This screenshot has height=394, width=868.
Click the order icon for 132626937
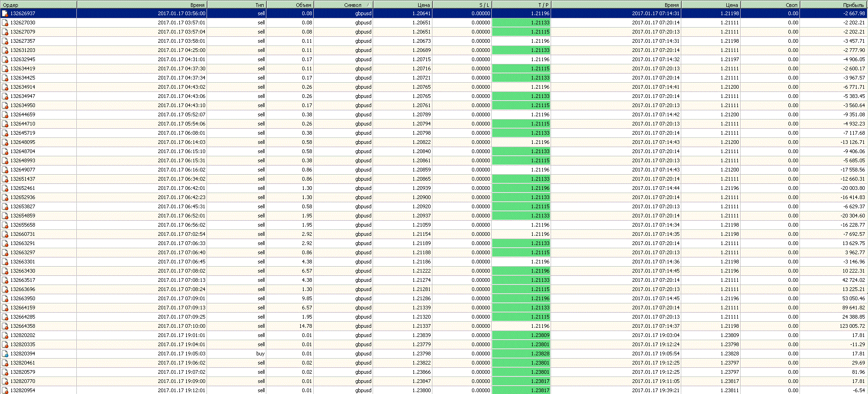(x=5, y=13)
